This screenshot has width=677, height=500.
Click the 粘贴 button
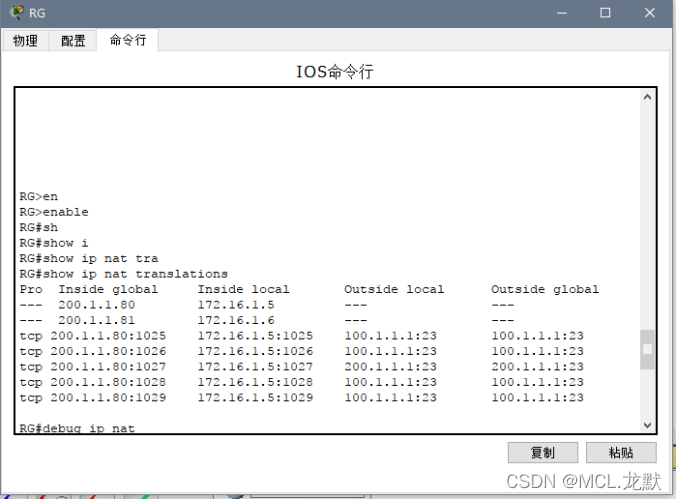coord(621,453)
